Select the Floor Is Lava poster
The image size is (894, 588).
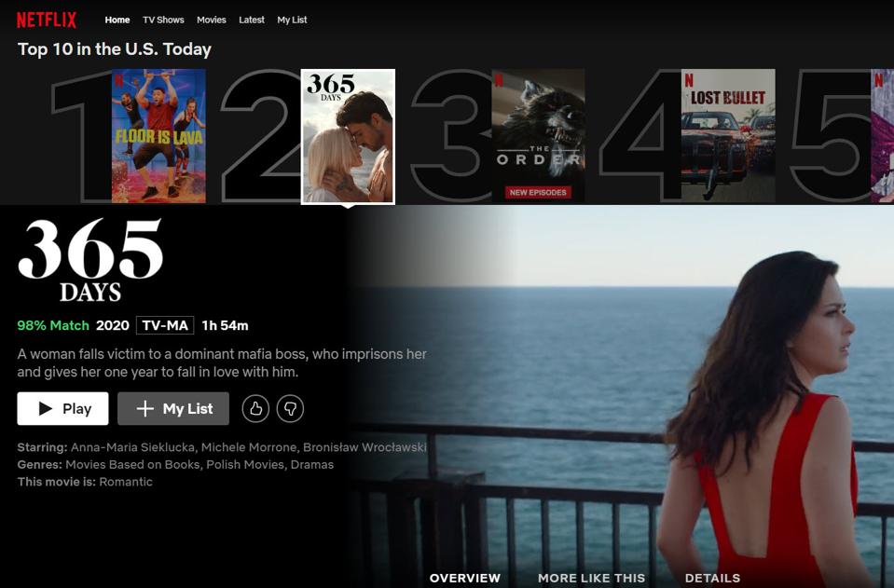tap(158, 136)
